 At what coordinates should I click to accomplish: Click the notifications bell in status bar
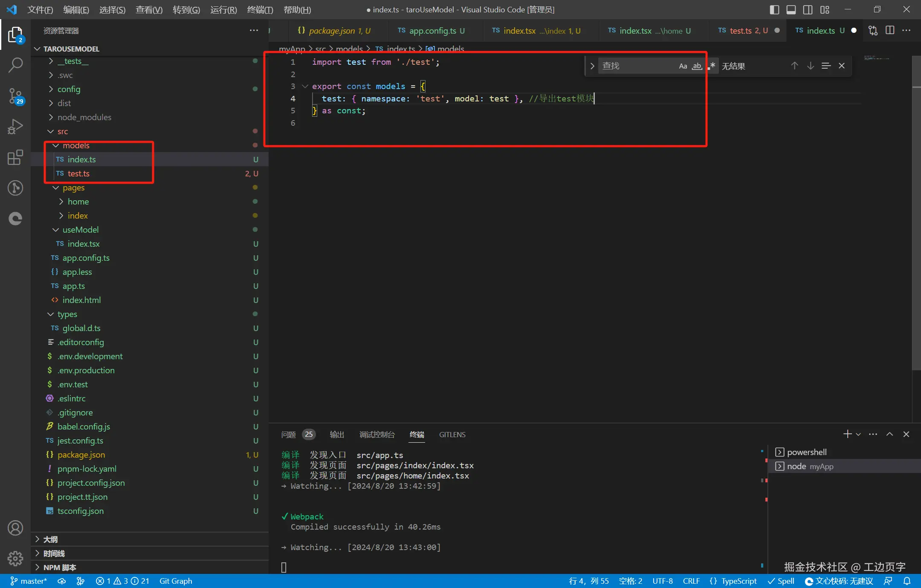pos(907,581)
